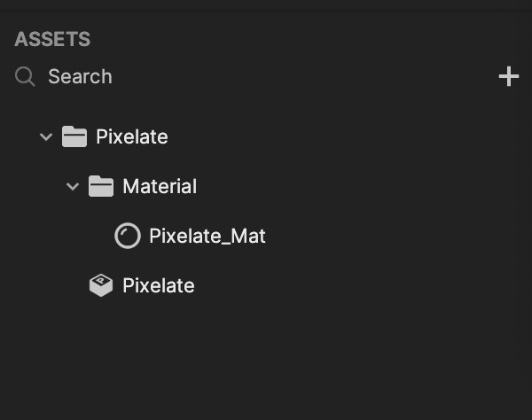The height and width of the screenshot is (420, 532).
Task: Click the Pixelate top-level folder icon
Action: click(x=74, y=136)
